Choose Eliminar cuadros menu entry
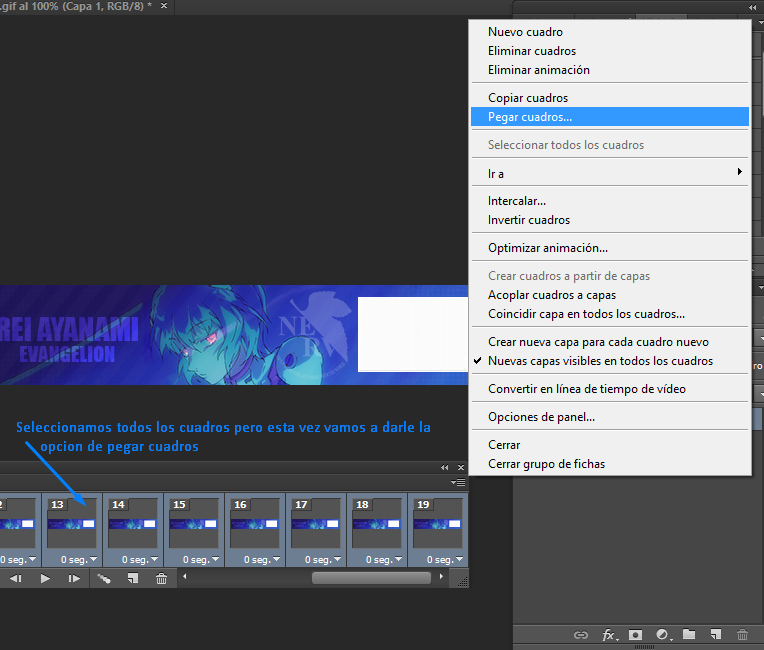This screenshot has height=650, width=764. (610, 51)
